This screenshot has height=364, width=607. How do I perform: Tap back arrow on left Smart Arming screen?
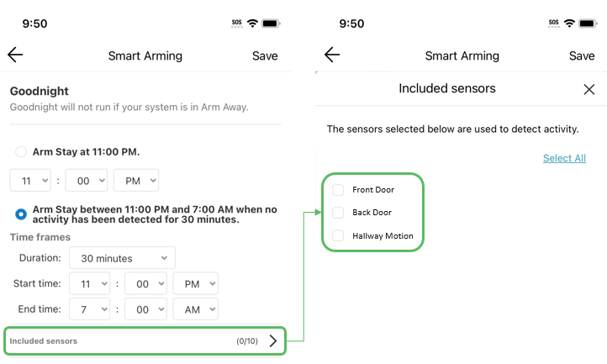coord(15,55)
